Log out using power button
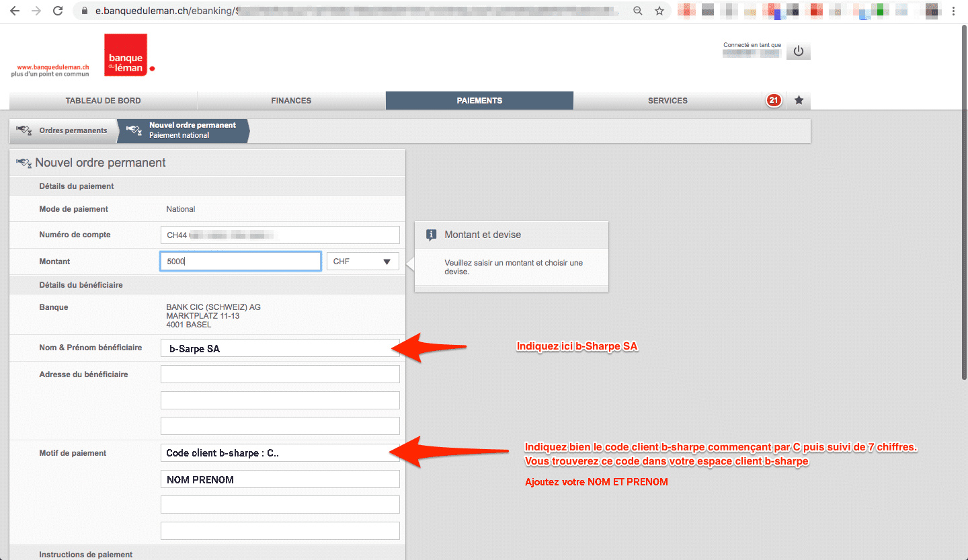This screenshot has height=560, width=968. (799, 51)
